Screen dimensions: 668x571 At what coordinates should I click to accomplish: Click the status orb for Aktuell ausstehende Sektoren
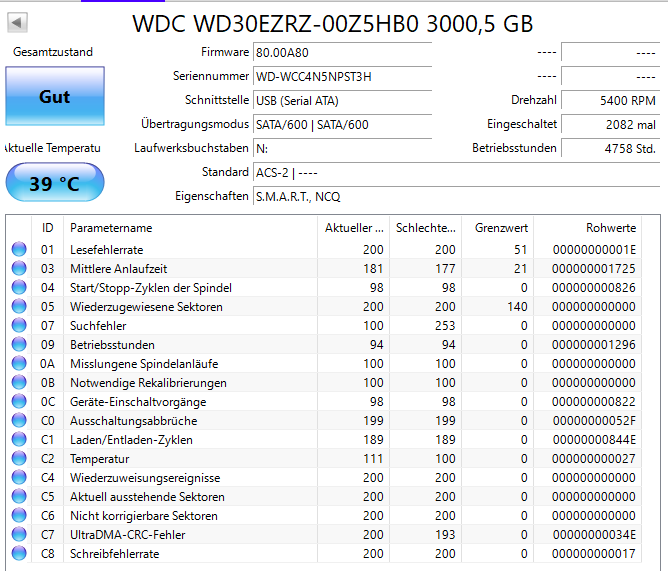pos(19,496)
